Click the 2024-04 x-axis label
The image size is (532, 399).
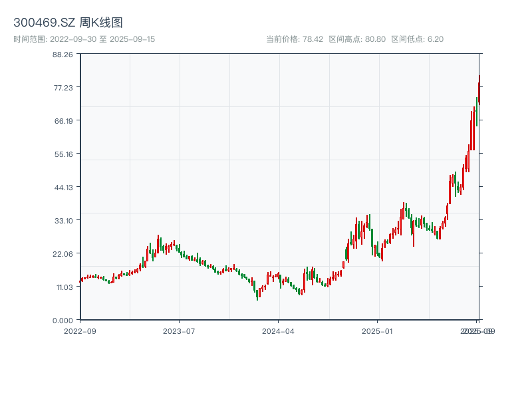(x=279, y=331)
